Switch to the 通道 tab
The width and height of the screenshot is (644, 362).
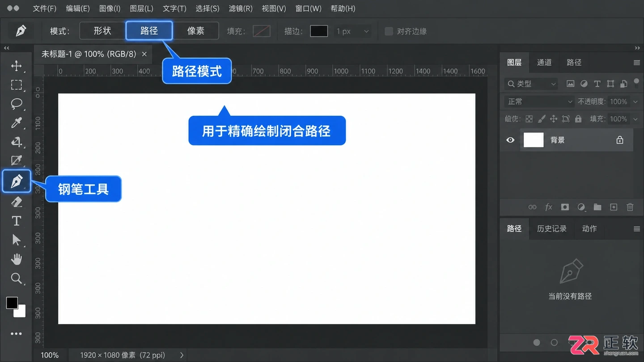click(x=544, y=62)
